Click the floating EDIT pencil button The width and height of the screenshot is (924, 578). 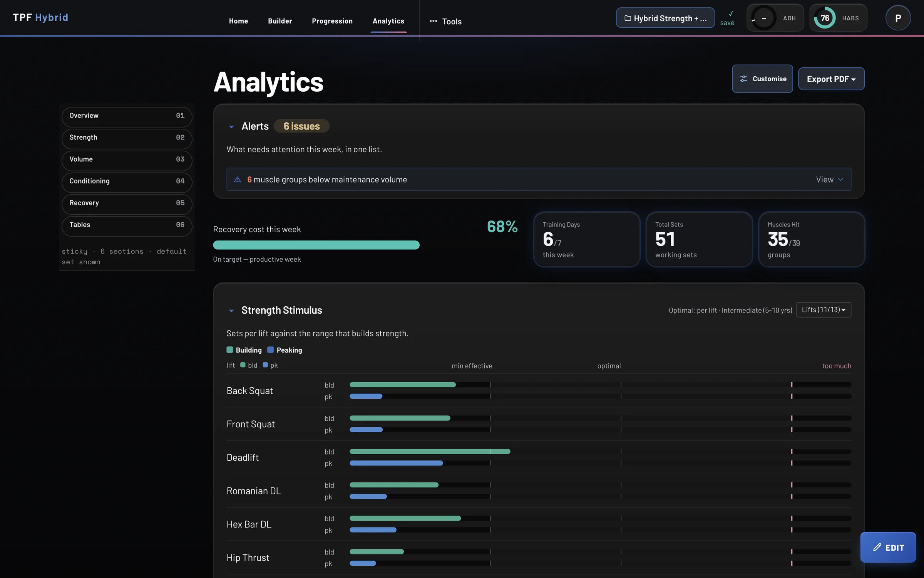[x=888, y=547]
